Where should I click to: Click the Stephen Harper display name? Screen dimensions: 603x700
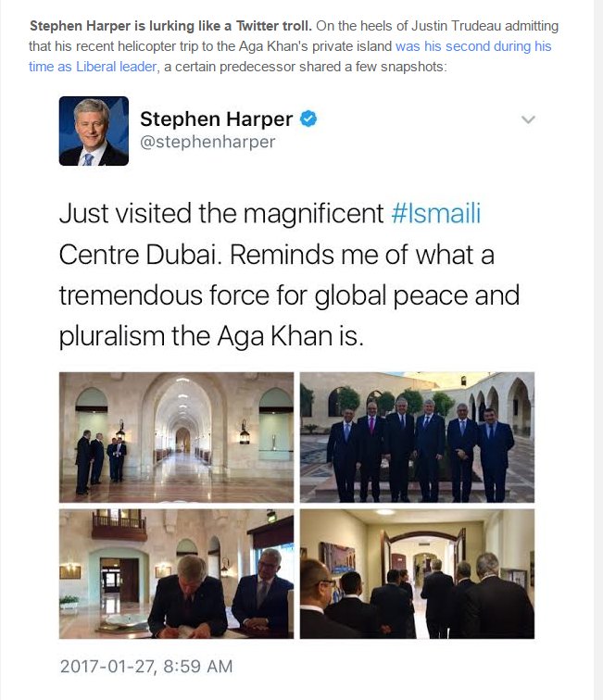tap(216, 119)
